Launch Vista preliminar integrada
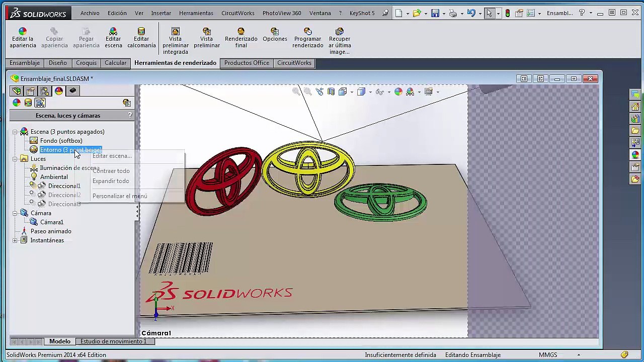Viewport: 644px width, 362px height. coord(175,41)
